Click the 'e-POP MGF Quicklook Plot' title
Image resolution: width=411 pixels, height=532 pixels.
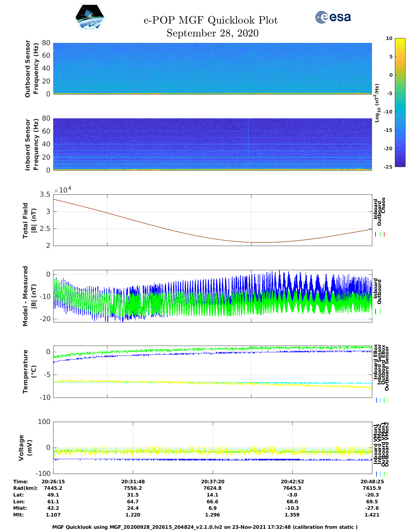[x=210, y=20]
